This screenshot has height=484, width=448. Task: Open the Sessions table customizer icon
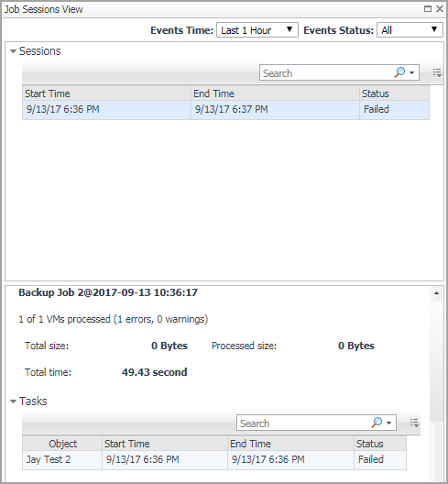437,72
